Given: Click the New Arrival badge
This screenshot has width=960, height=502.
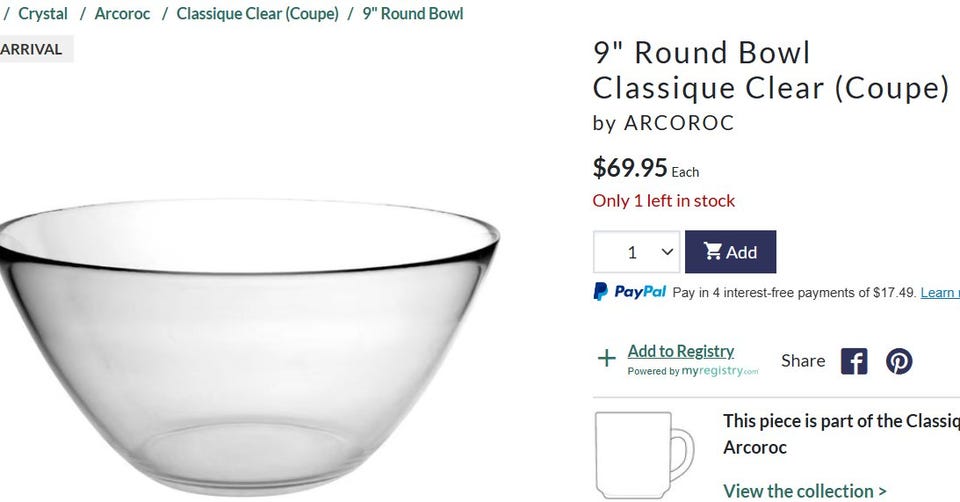Looking at the screenshot, I should (x=32, y=49).
